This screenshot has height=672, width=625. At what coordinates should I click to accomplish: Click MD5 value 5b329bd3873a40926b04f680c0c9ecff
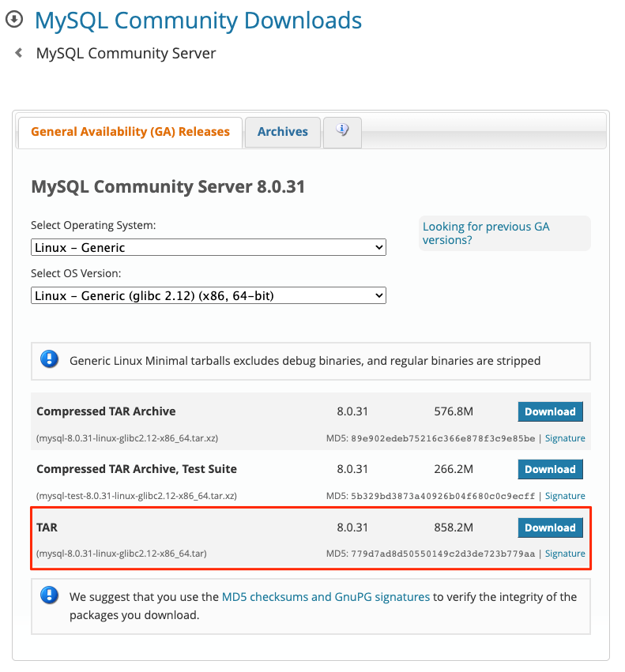click(442, 496)
